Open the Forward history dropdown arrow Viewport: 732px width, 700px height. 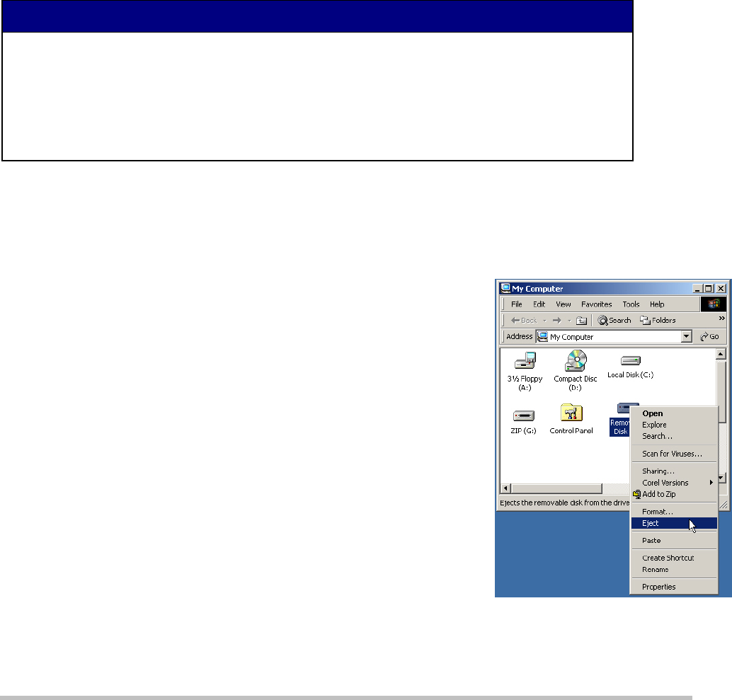click(569, 321)
